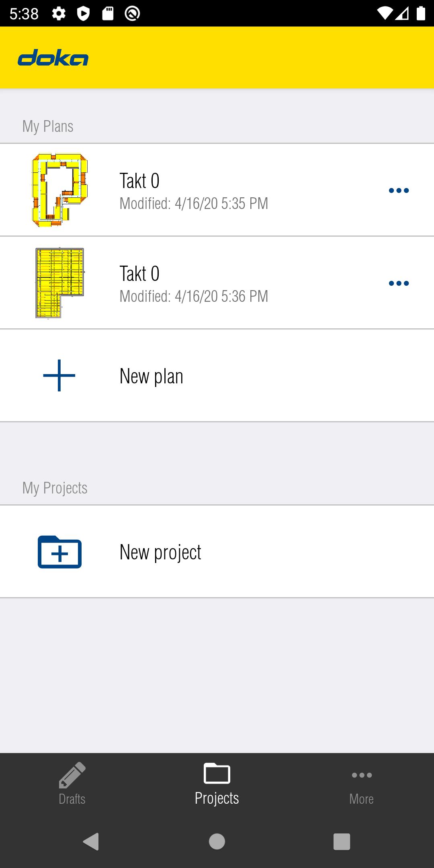Choose the New project label
The image size is (434, 868).
tap(160, 552)
